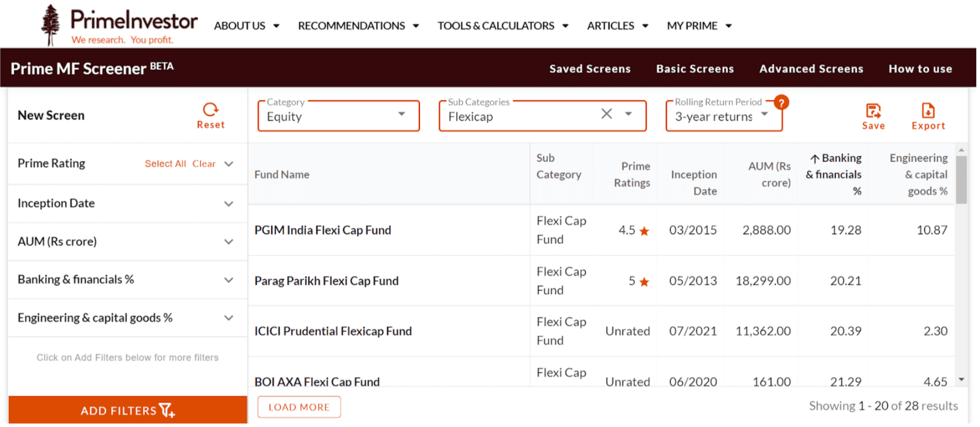Screen dimensions: 980x427
Task: Expand the Engineering & capital goods % filter
Action: [229, 318]
